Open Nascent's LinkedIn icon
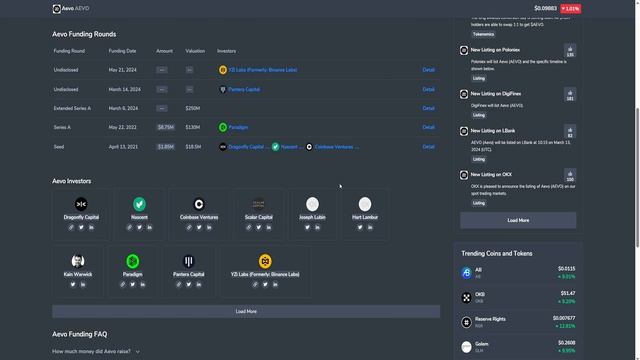640x360 pixels. click(149, 227)
